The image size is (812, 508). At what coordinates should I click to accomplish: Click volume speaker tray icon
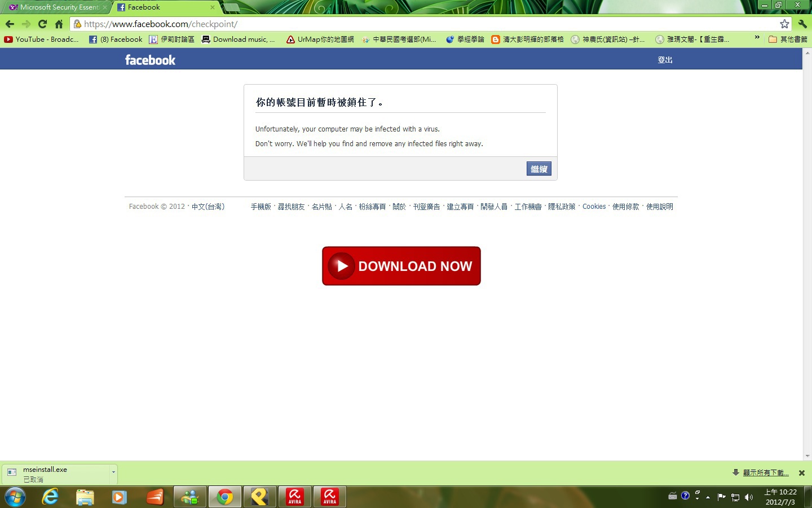point(749,497)
